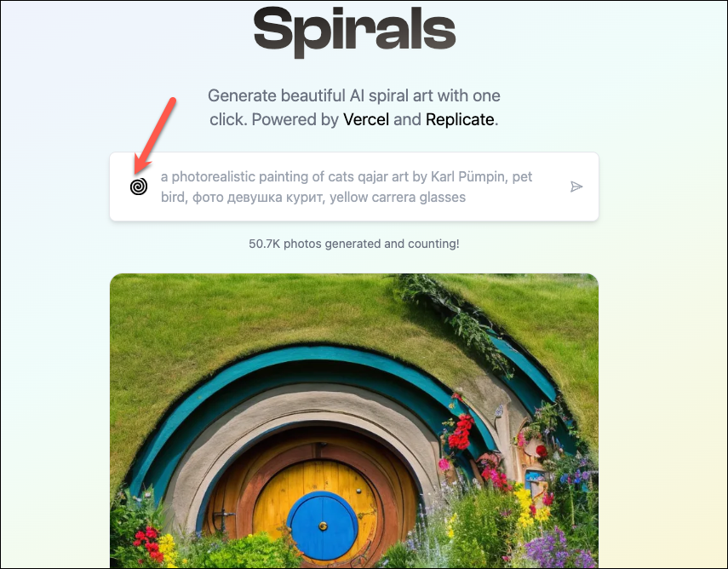Image resolution: width=728 pixels, height=569 pixels.
Task: Click the spiral icon in the prompt box
Action: click(138, 187)
